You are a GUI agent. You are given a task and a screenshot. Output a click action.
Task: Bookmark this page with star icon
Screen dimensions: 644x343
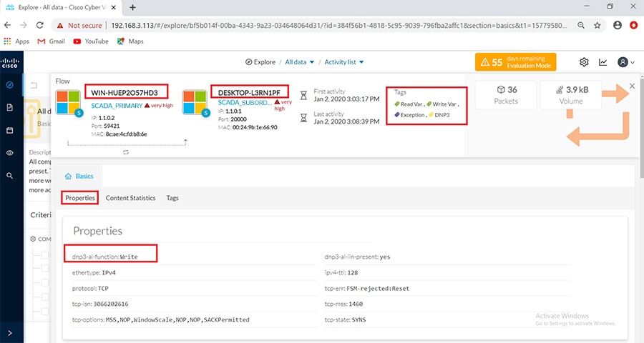point(597,26)
